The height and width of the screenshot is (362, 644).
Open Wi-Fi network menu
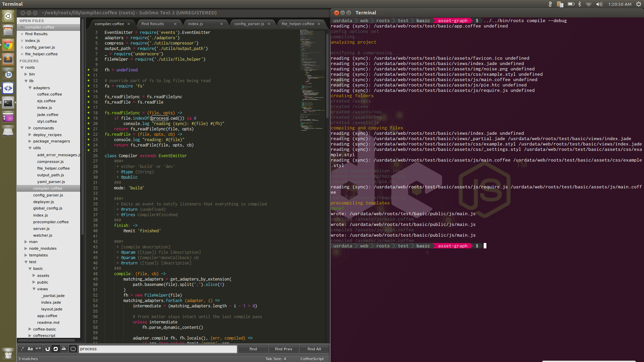589,4
